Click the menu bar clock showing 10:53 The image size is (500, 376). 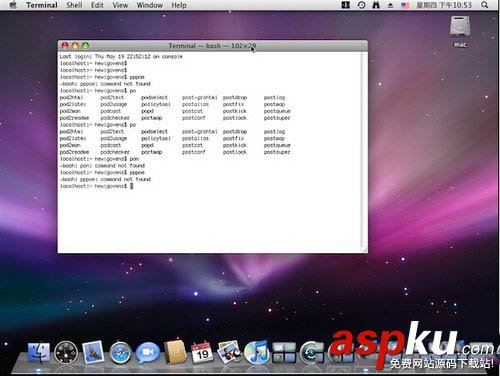444,5
